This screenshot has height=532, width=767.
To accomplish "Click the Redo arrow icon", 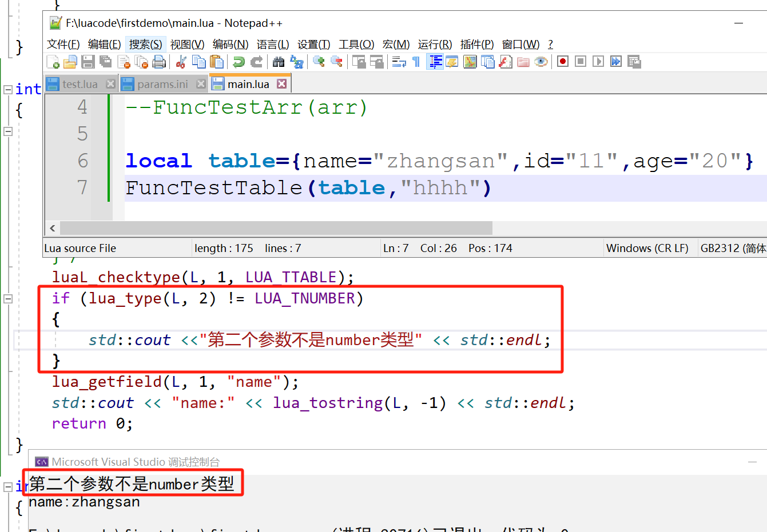I will (257, 62).
